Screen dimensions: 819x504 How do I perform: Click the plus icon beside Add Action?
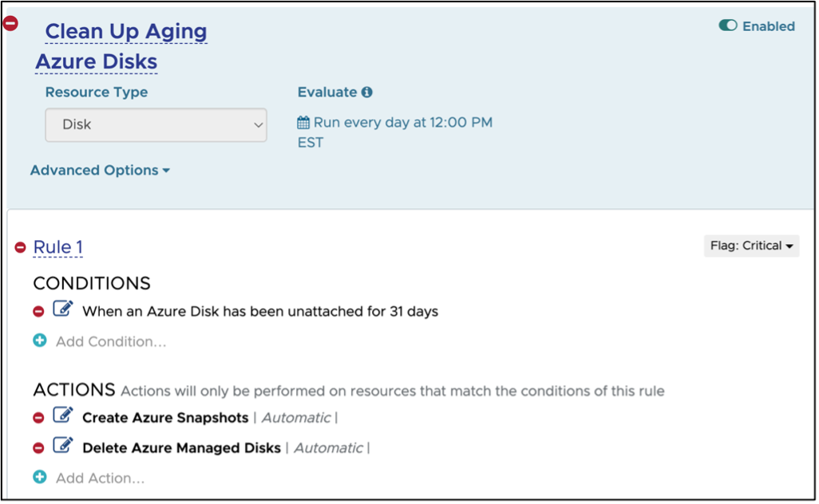(x=39, y=478)
